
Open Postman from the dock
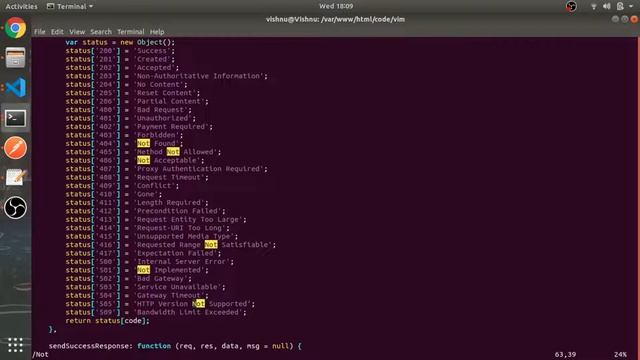16,148
